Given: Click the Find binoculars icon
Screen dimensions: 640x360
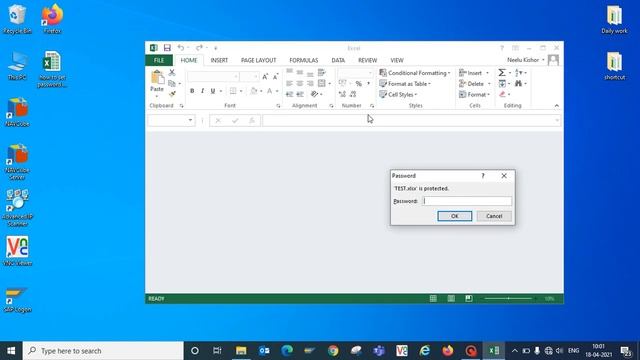Looking at the screenshot, I should (518, 83).
